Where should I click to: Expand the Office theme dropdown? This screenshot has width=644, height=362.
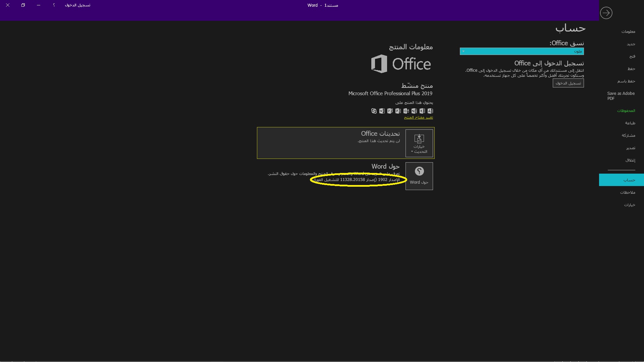pyautogui.click(x=522, y=51)
